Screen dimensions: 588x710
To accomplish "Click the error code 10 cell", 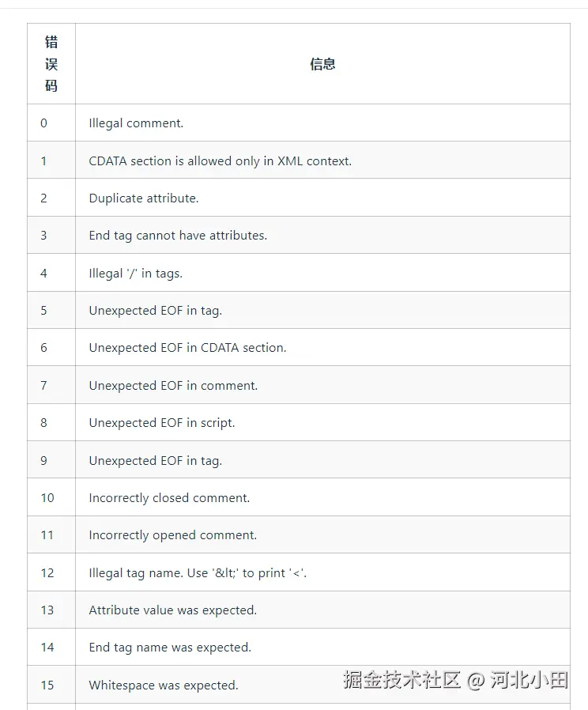I will point(47,498).
